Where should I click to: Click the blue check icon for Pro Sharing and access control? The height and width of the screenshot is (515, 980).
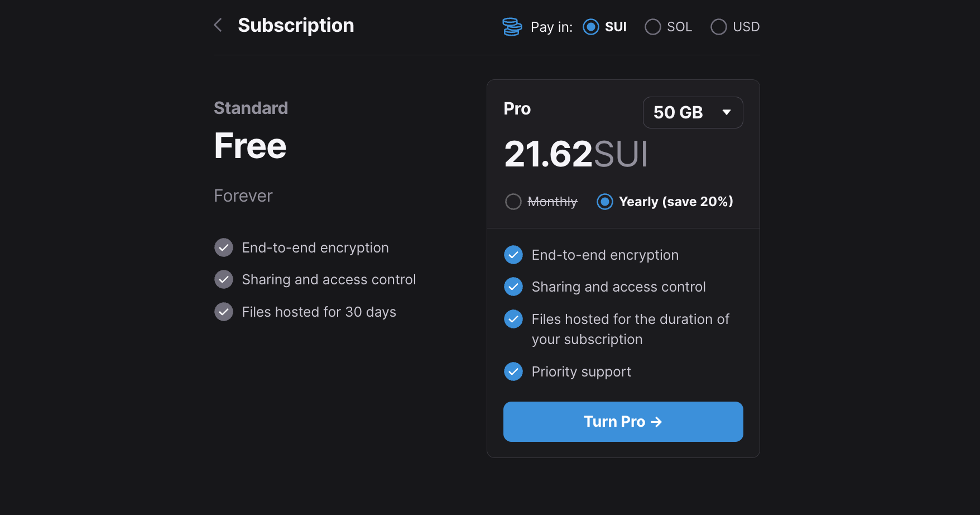click(x=513, y=287)
